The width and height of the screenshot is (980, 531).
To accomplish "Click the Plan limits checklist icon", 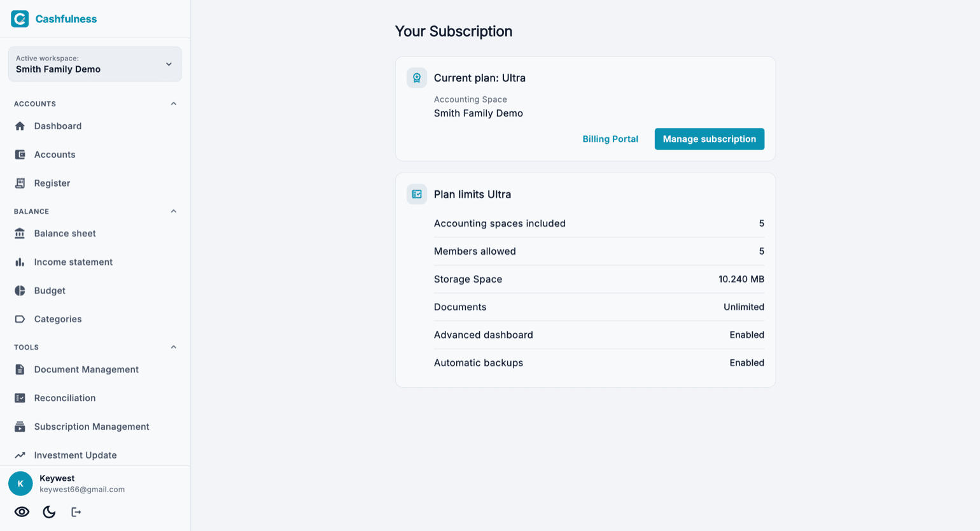I will tap(417, 194).
